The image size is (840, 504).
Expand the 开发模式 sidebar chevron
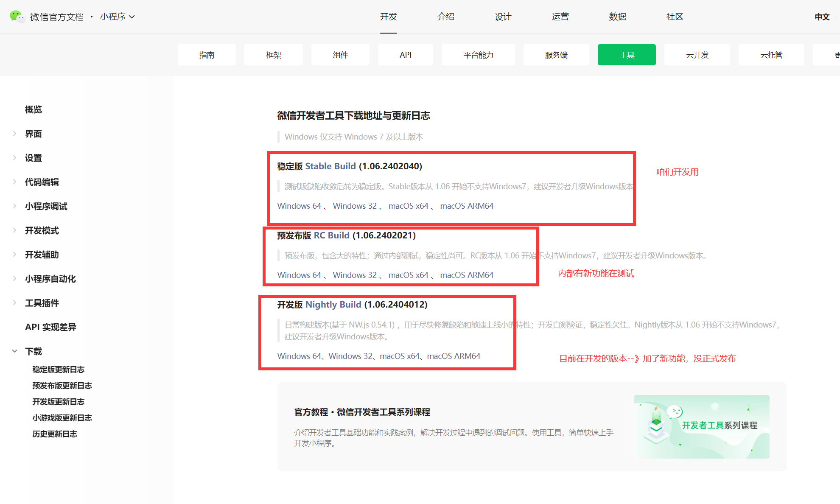tap(14, 230)
